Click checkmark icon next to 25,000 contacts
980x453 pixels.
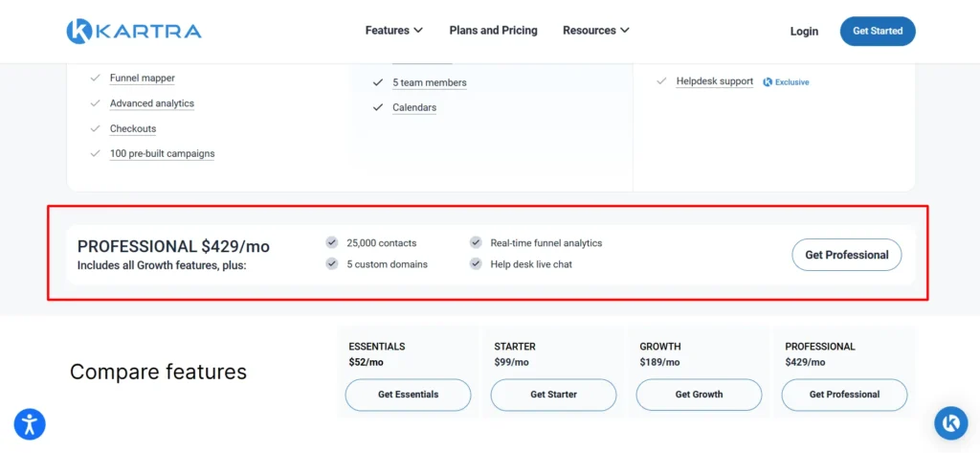(x=332, y=242)
